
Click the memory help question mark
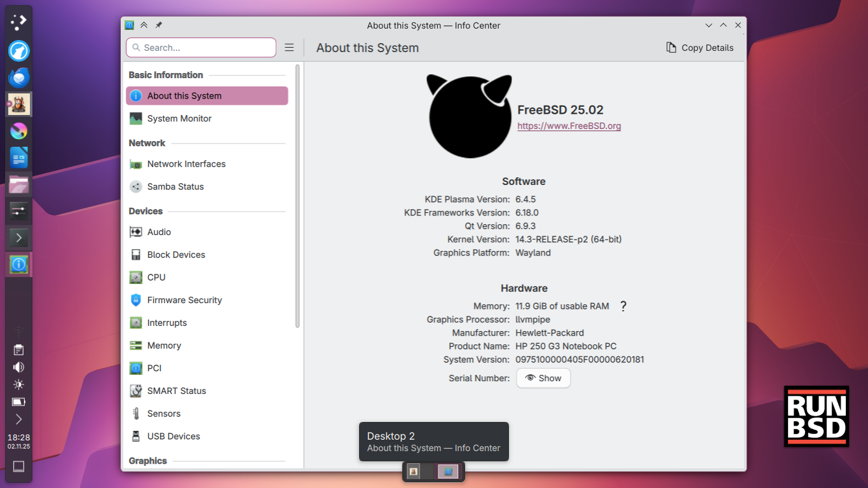pos(623,306)
